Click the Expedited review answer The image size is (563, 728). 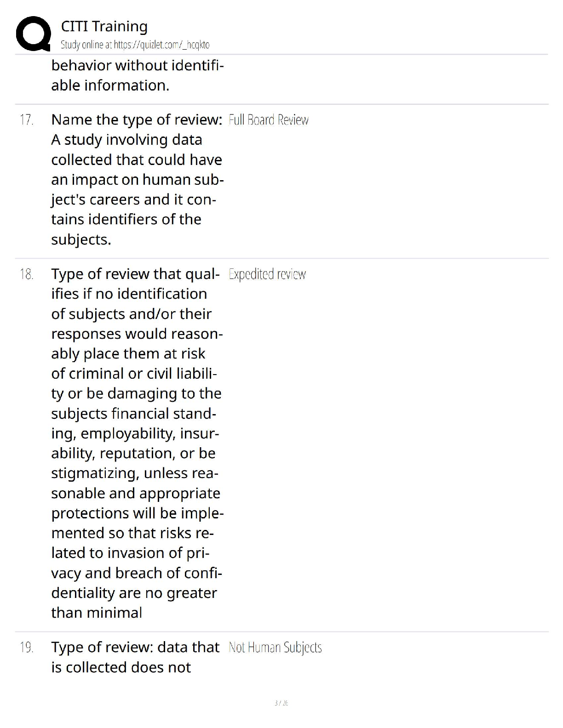point(267,274)
